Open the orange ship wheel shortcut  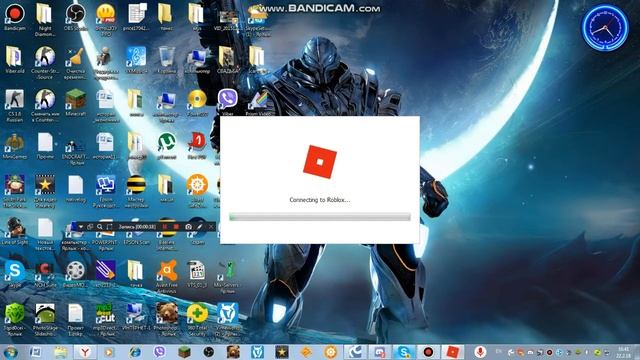tap(197, 191)
